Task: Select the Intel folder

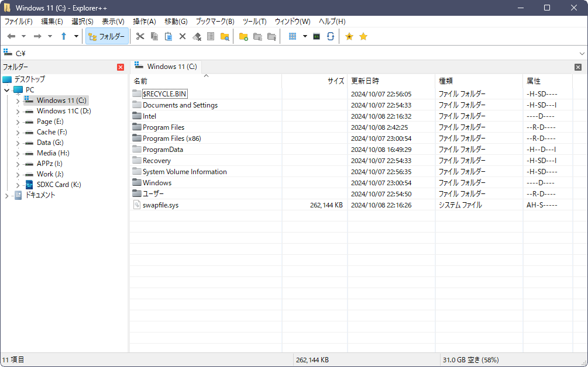Action: click(149, 116)
